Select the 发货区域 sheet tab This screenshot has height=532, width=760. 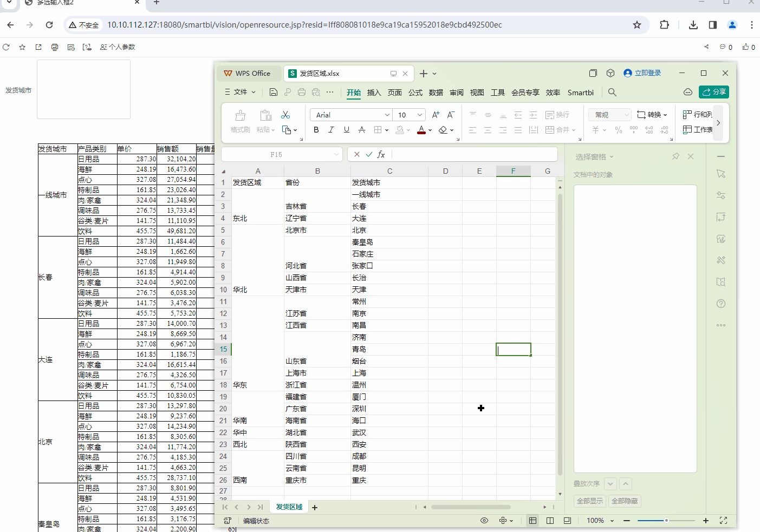pyautogui.click(x=289, y=507)
